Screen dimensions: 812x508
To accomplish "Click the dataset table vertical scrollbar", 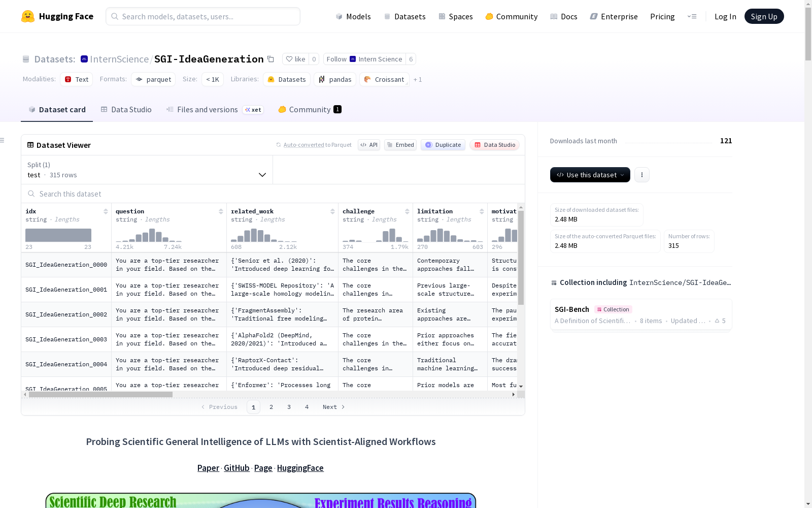I will click(x=521, y=257).
